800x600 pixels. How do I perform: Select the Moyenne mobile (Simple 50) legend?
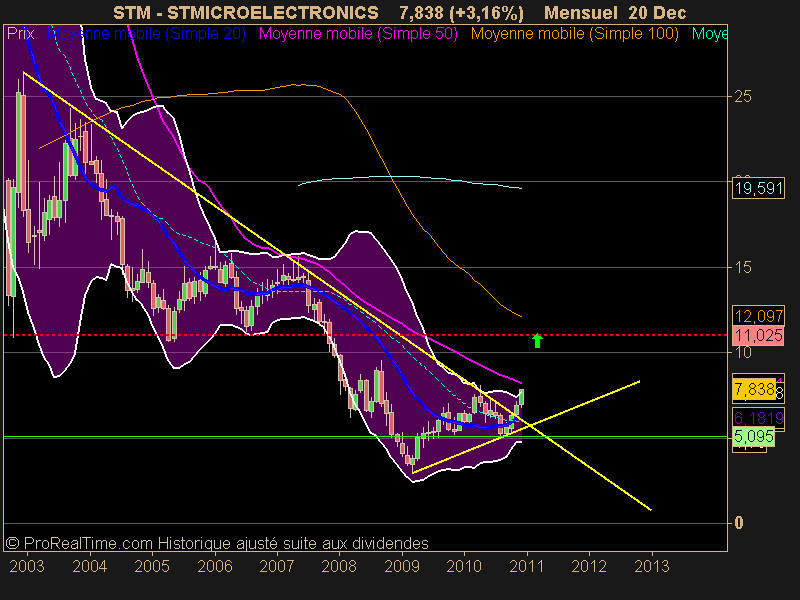coord(358,34)
